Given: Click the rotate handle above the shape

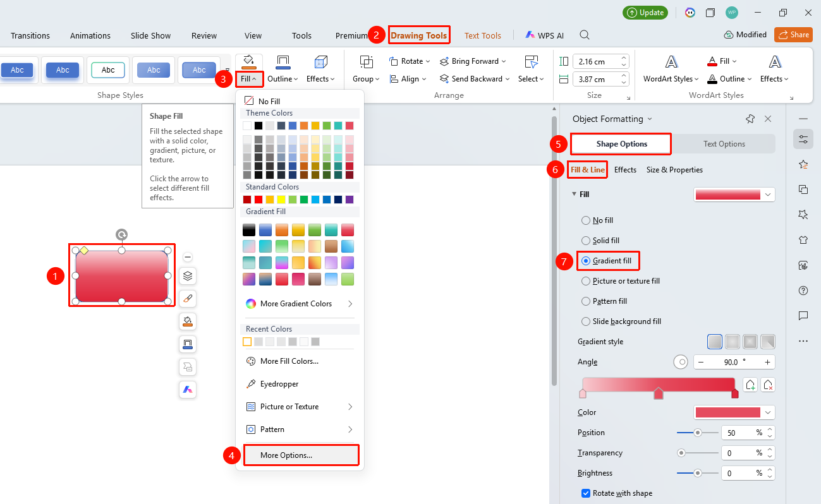Looking at the screenshot, I should pos(121,235).
